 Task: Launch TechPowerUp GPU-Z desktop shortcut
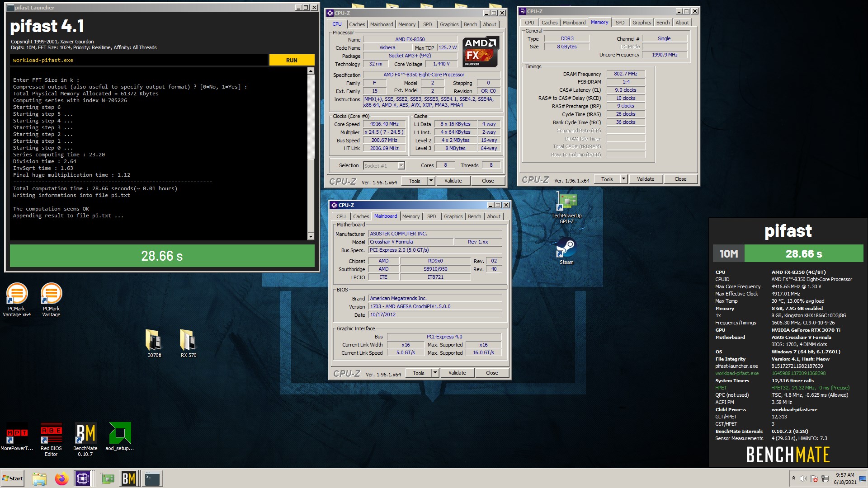coord(566,208)
